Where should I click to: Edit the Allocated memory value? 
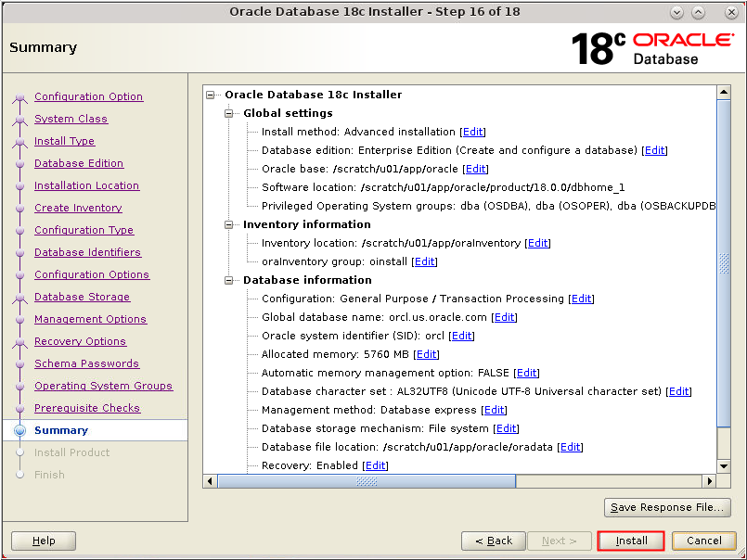[426, 355]
